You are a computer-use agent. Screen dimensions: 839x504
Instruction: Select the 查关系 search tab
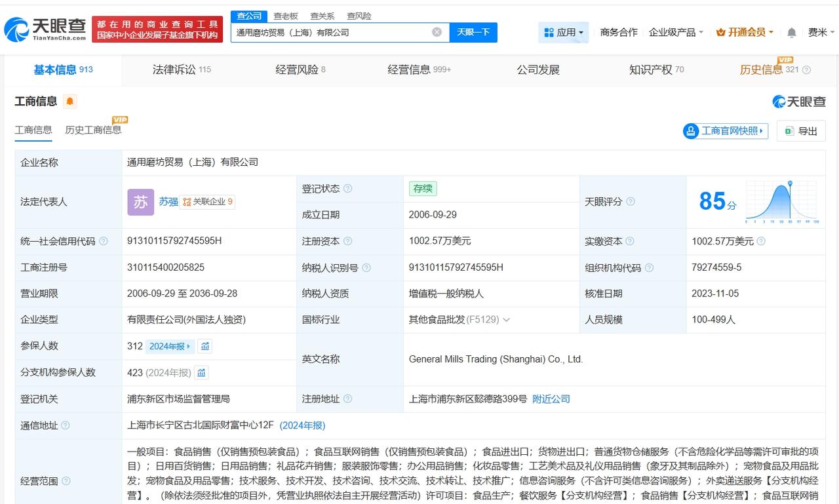[322, 16]
